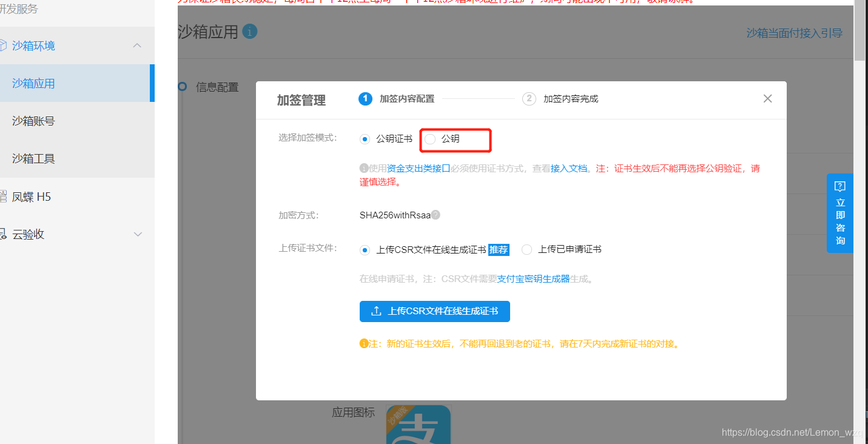This screenshot has height=444, width=868.
Task: Click the SHA256withRsa text
Action: 395,215
